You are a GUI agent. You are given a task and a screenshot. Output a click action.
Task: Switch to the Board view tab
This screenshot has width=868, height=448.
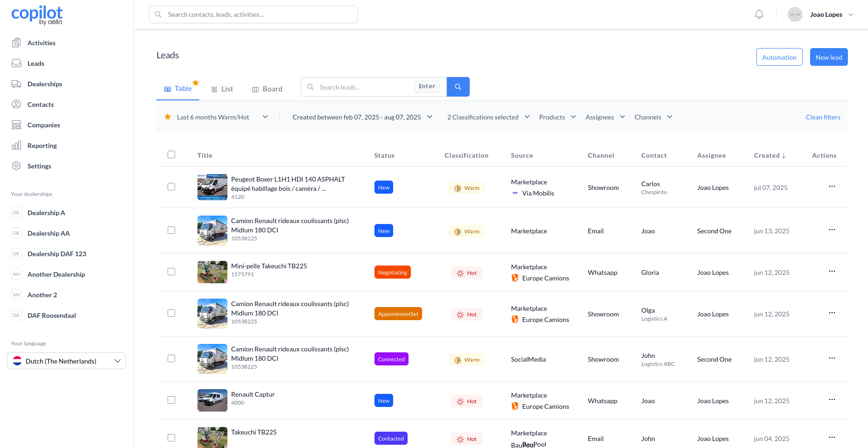[x=267, y=89]
